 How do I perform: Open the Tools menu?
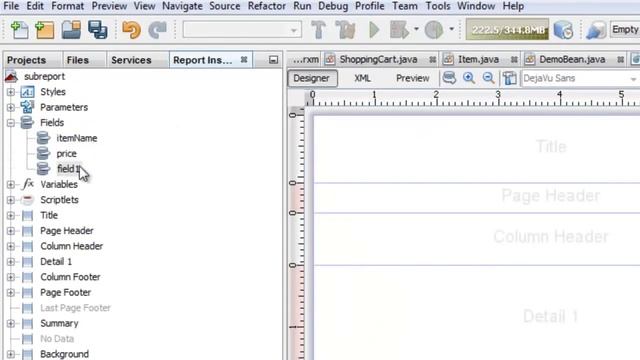click(x=438, y=6)
